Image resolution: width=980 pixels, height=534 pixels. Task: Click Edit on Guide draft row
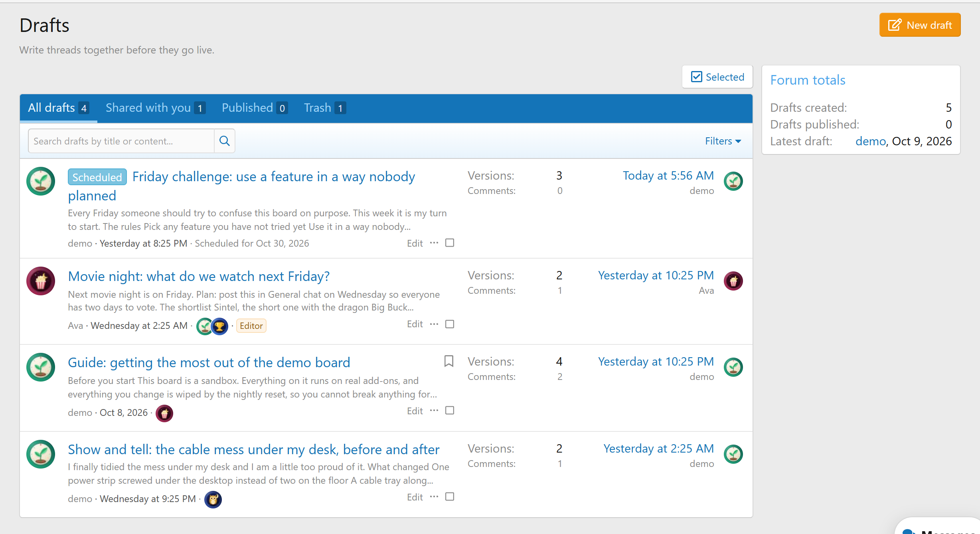point(415,411)
